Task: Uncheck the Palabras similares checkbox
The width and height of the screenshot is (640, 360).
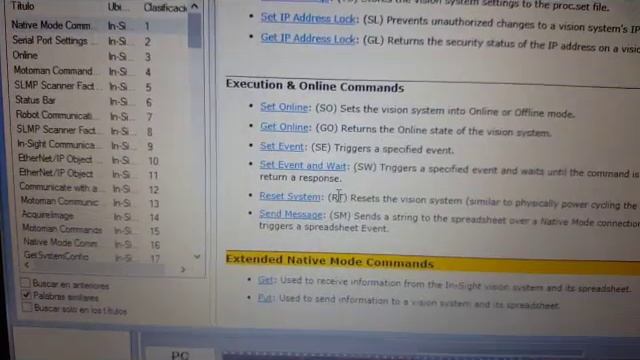Action: (x=26, y=295)
